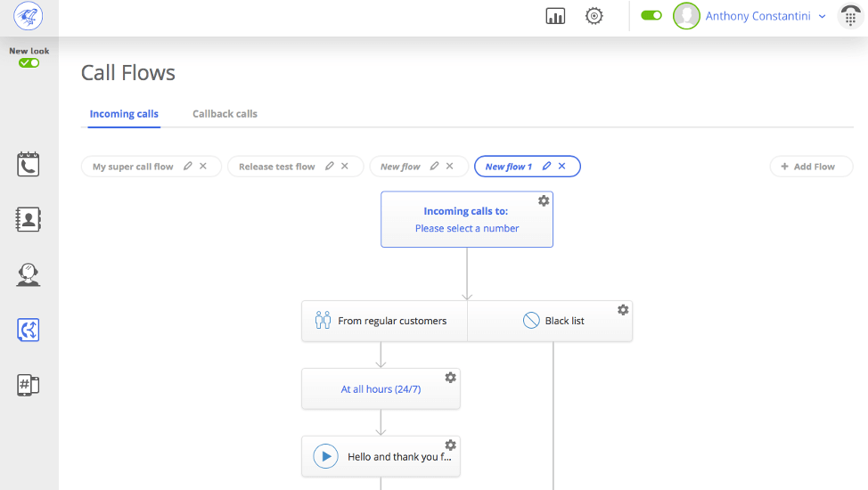Play the Hello and thank you greeting
868x490 pixels.
click(x=326, y=457)
